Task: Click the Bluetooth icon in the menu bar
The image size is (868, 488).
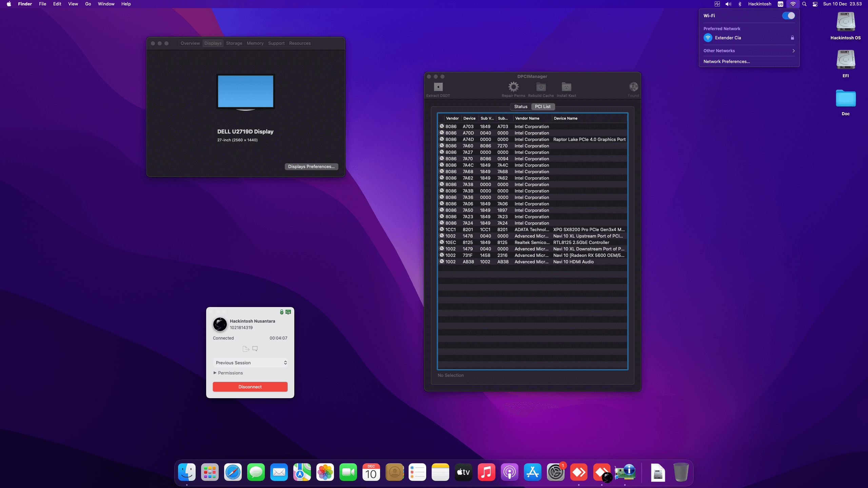Action: (740, 4)
